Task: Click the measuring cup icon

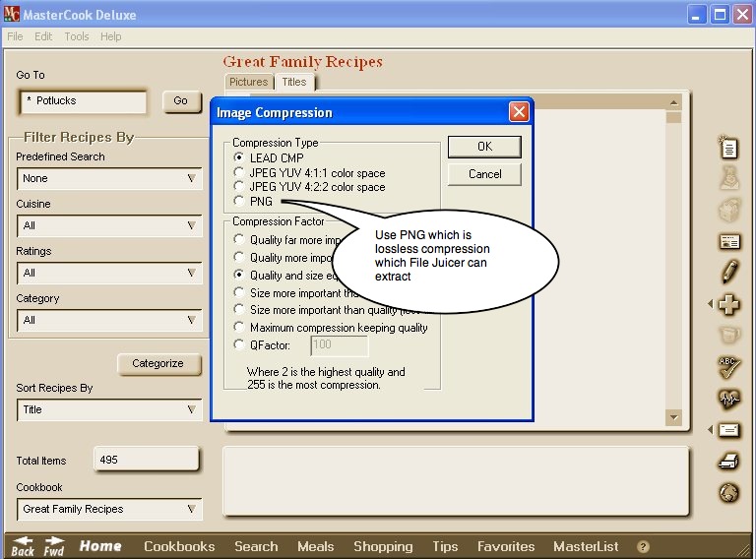Action: pos(729,335)
